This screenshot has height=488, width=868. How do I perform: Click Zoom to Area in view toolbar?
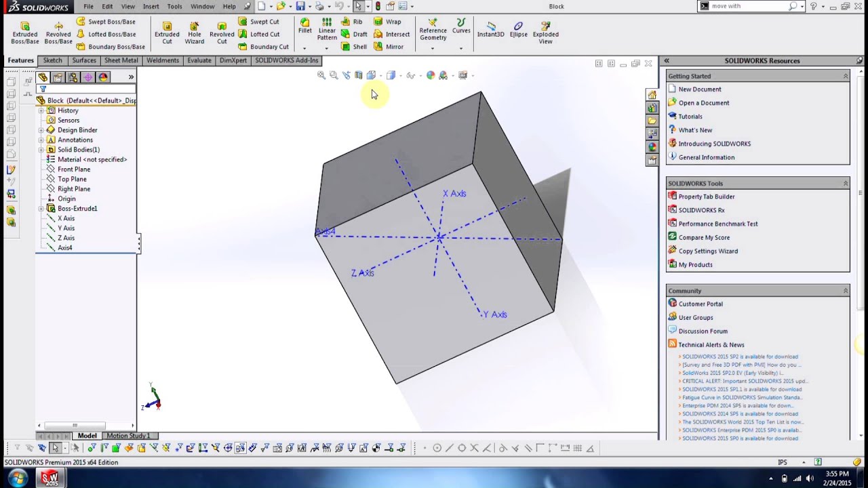pyautogui.click(x=334, y=75)
